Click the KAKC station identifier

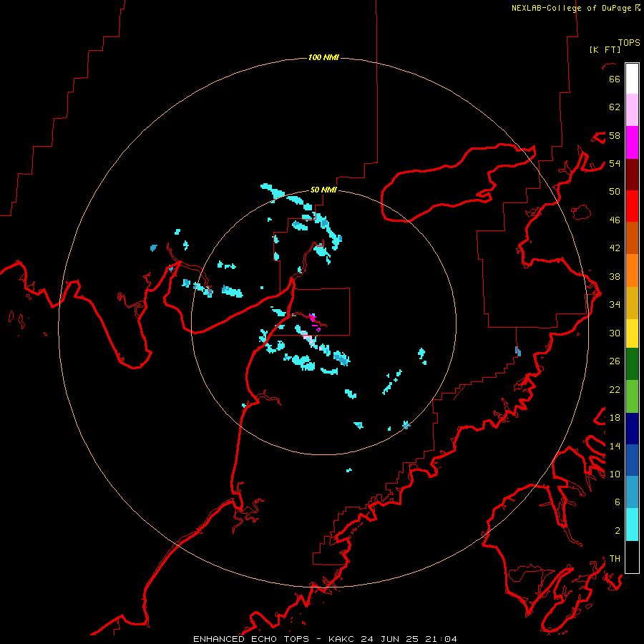tap(343, 639)
